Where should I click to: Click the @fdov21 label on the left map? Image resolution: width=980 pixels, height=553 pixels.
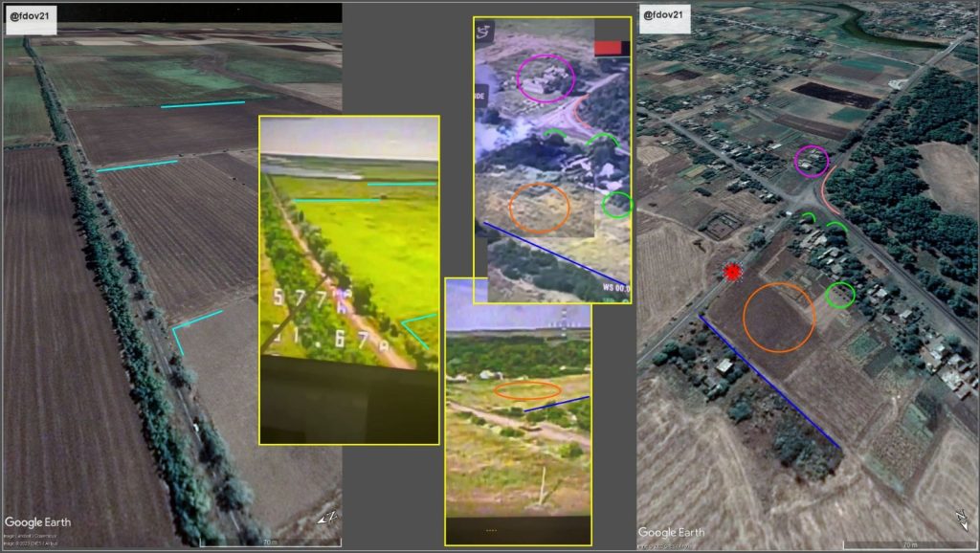pos(29,17)
